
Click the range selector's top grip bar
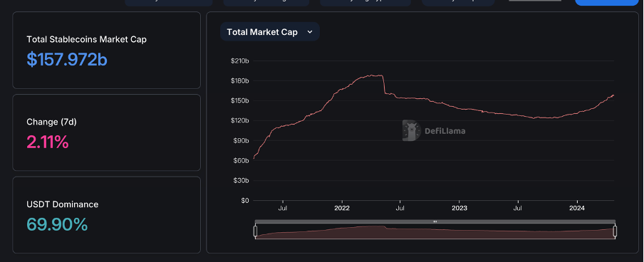(x=435, y=221)
